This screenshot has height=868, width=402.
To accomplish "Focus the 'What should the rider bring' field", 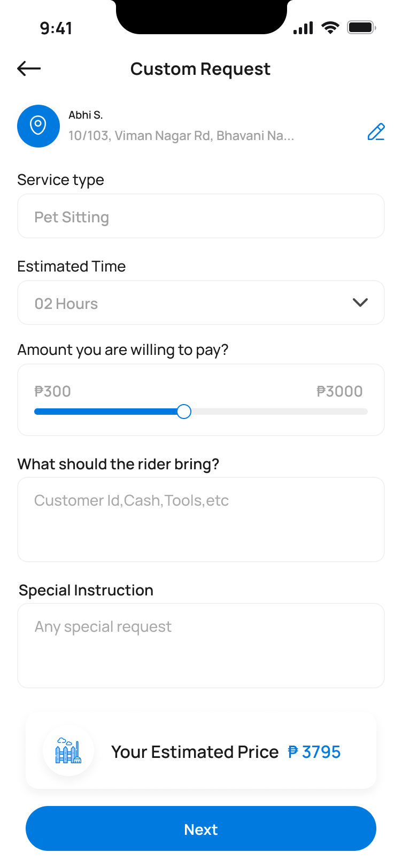I will [201, 520].
